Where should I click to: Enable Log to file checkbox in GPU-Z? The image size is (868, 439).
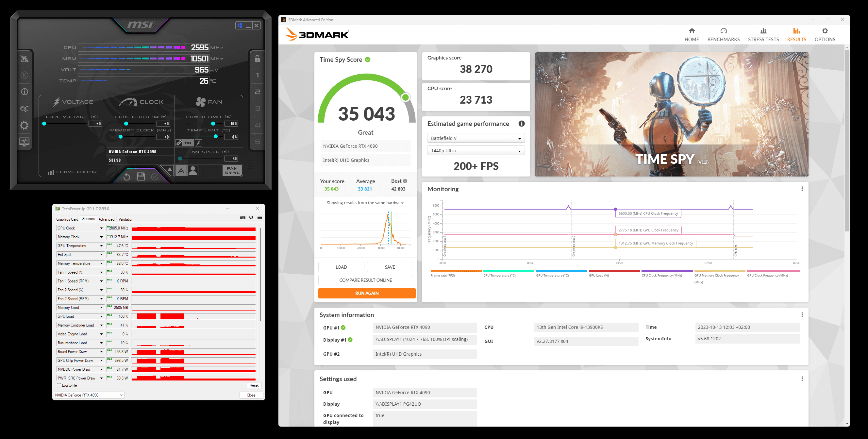pyautogui.click(x=59, y=385)
